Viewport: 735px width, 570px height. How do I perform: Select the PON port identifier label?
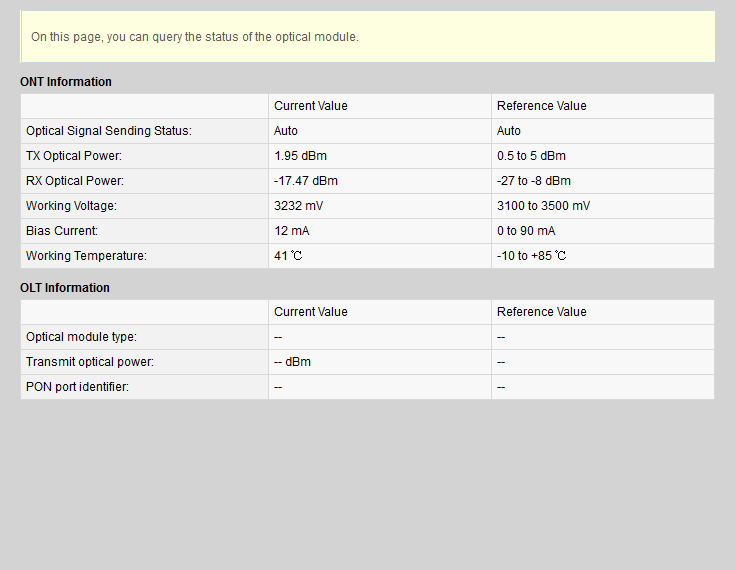pos(77,387)
